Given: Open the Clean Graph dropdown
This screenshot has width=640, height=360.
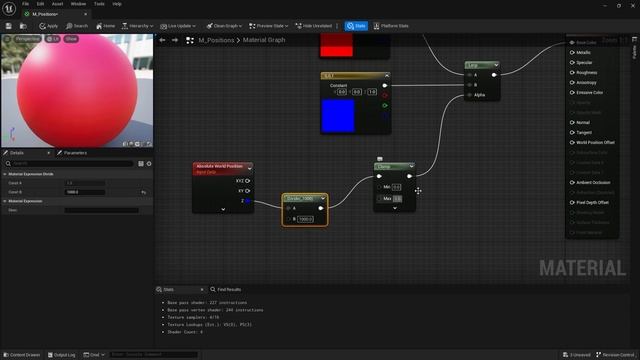Looking at the screenshot, I should point(224,26).
